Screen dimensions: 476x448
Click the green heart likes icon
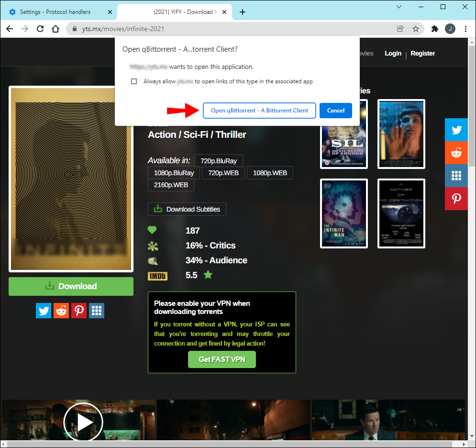tap(152, 230)
